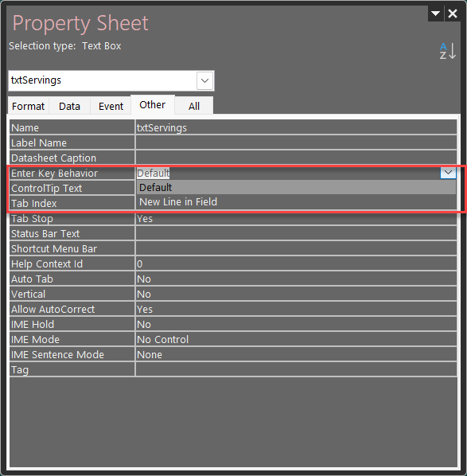The image size is (467, 476).
Task: Click the Shortcut Menu Bar value field
Action: point(296,248)
